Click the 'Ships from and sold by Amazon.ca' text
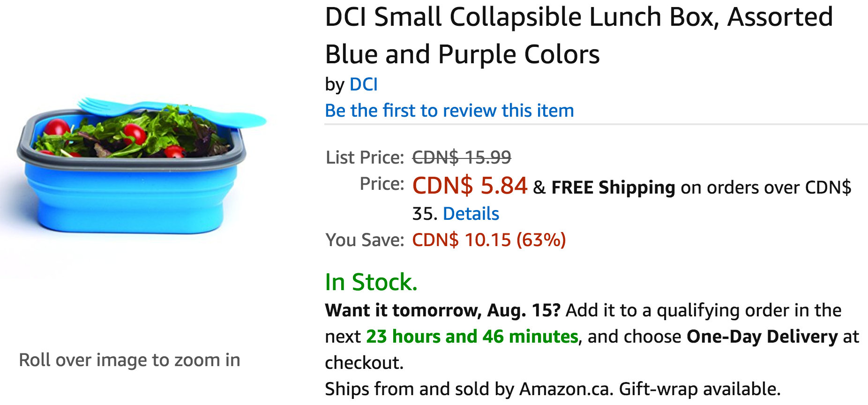Viewport: 868px width, 405px height. tap(469, 389)
